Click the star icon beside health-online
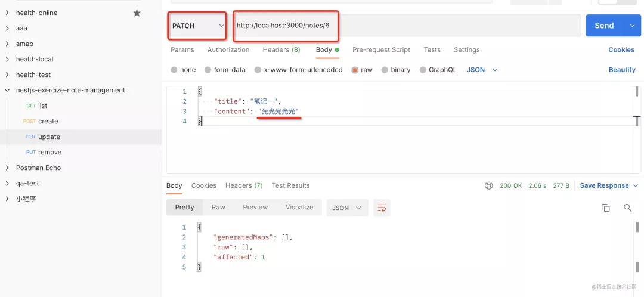Image resolution: width=644 pixels, height=297 pixels. [137, 13]
